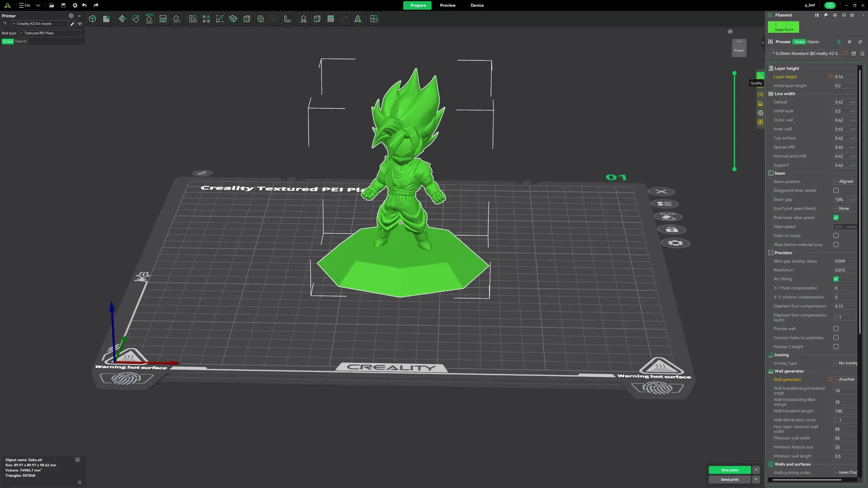
Task: Click the Add plate grid icon
Action: pos(106,19)
